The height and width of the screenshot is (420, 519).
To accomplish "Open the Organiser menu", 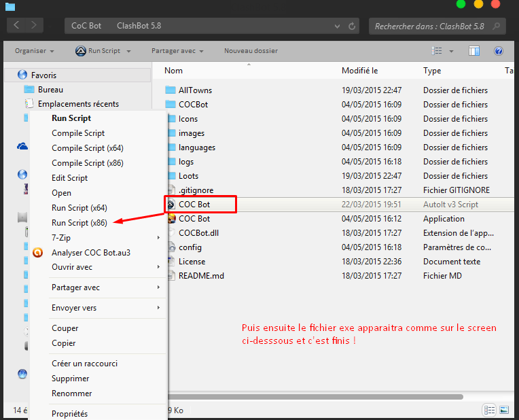I will [x=35, y=51].
